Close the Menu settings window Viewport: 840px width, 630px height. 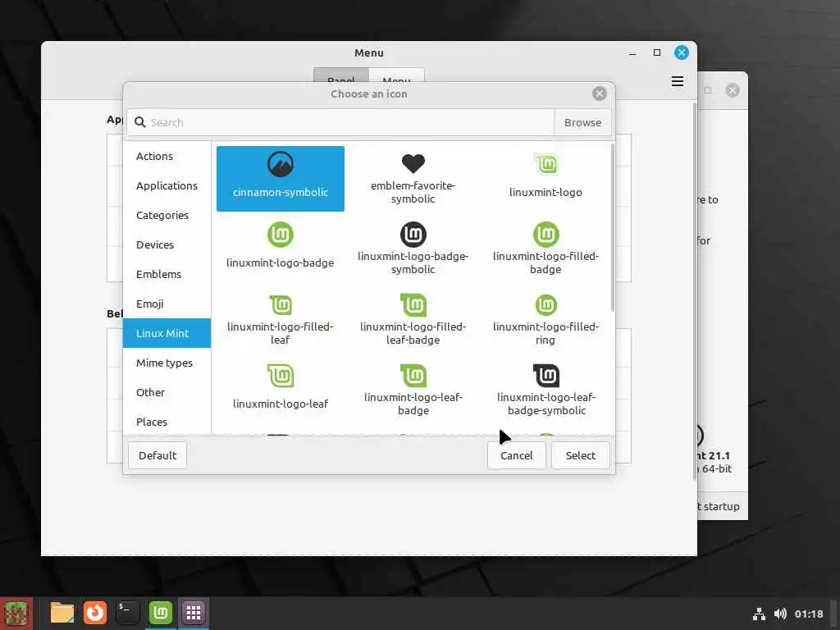[682, 52]
